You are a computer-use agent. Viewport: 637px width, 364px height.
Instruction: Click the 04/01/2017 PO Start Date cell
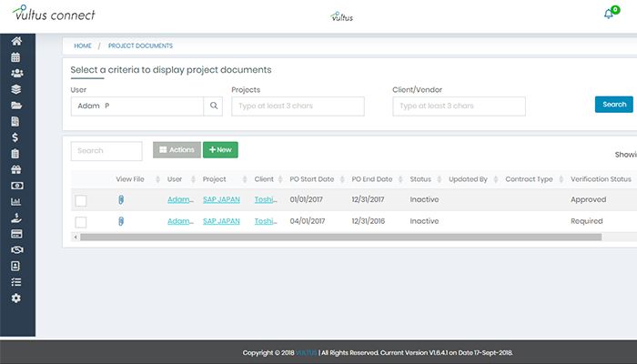308,221
